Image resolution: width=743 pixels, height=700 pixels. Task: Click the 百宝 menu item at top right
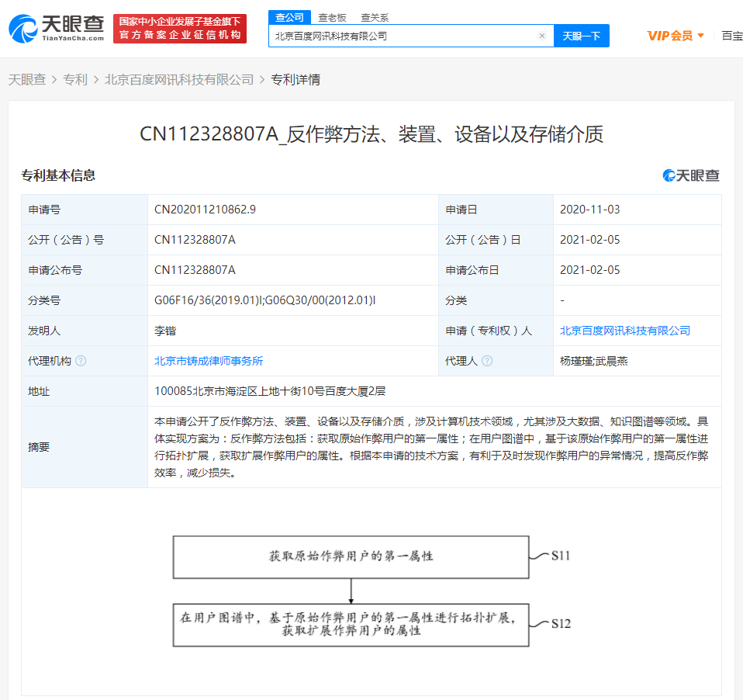[731, 36]
